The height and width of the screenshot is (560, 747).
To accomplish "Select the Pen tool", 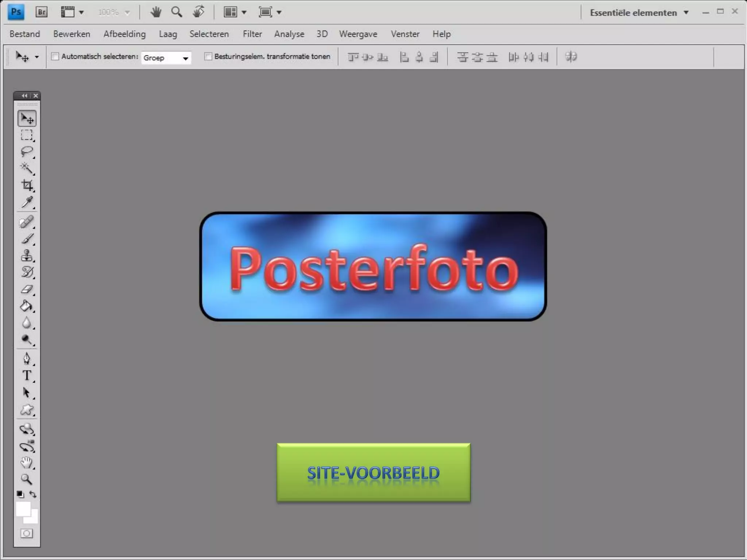I will tap(27, 358).
